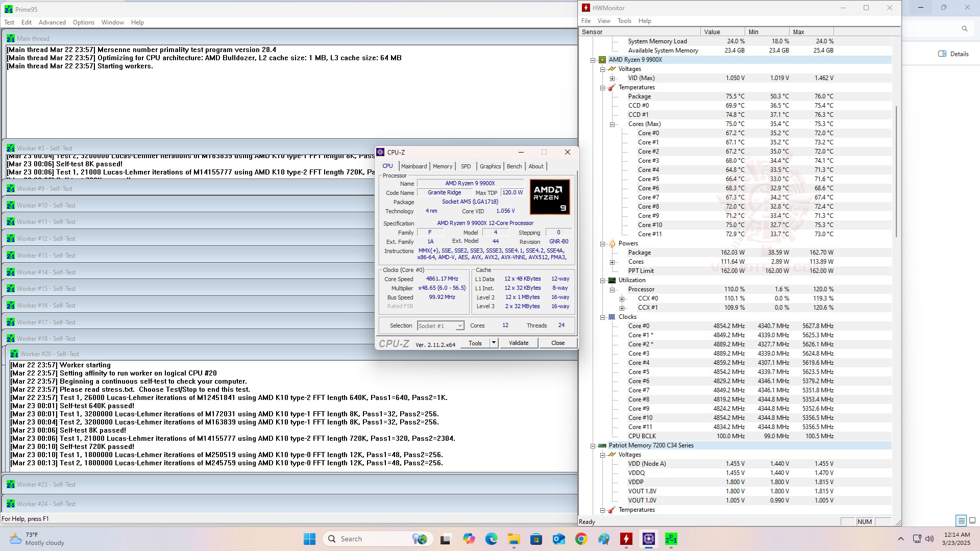This screenshot has height=551, width=980.
Task: Open File Explorer from the taskbar
Action: (x=513, y=539)
